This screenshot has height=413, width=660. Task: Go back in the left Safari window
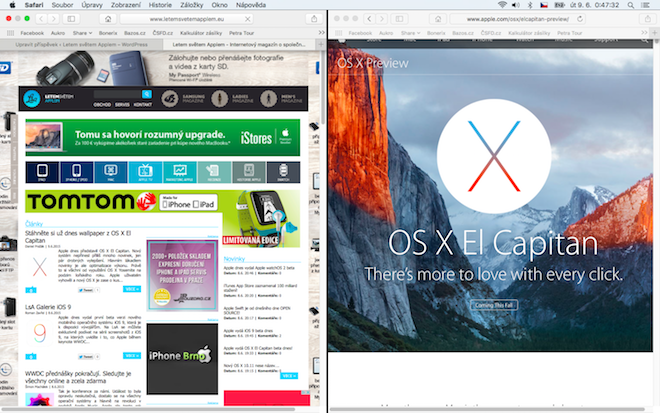[41, 19]
